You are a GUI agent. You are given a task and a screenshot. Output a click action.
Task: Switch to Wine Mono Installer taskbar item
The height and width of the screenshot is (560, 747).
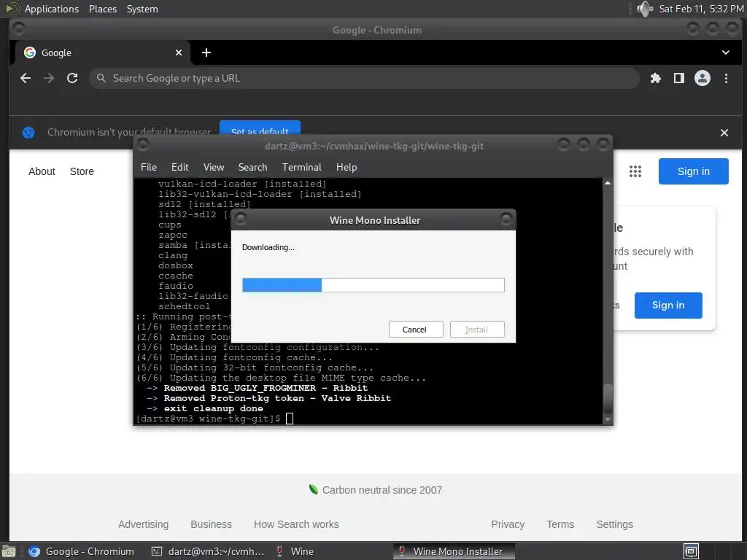tap(454, 551)
